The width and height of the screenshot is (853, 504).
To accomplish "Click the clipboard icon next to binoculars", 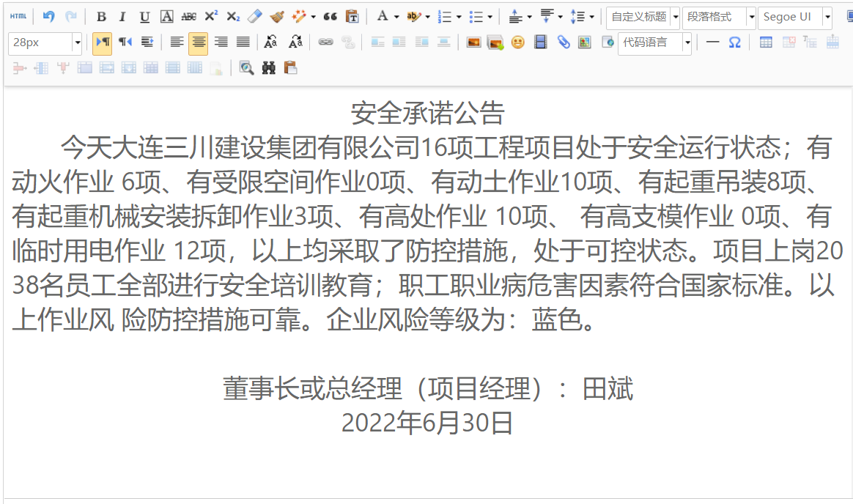I will 290,68.
